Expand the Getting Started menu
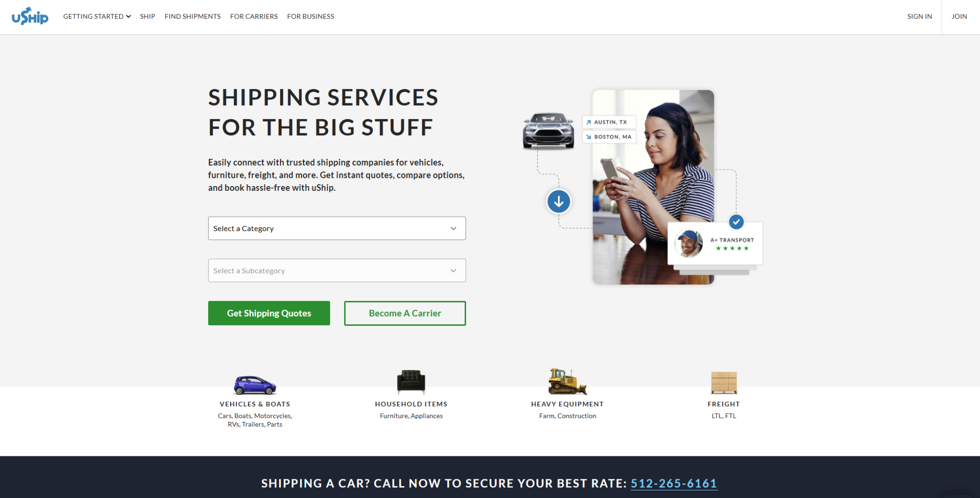This screenshot has width=980, height=498. pos(97,16)
